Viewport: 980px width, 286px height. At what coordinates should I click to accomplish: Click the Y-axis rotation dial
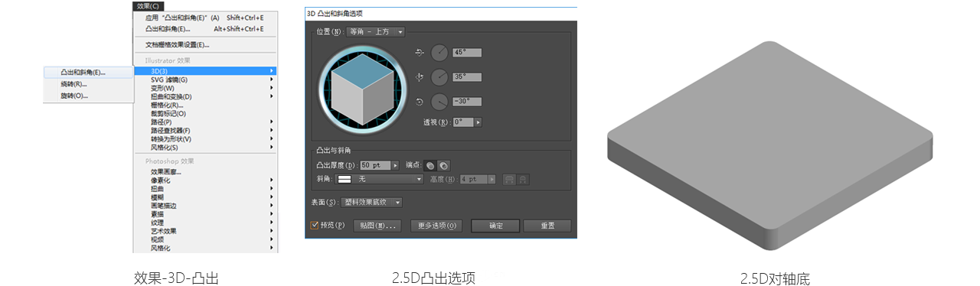439,77
